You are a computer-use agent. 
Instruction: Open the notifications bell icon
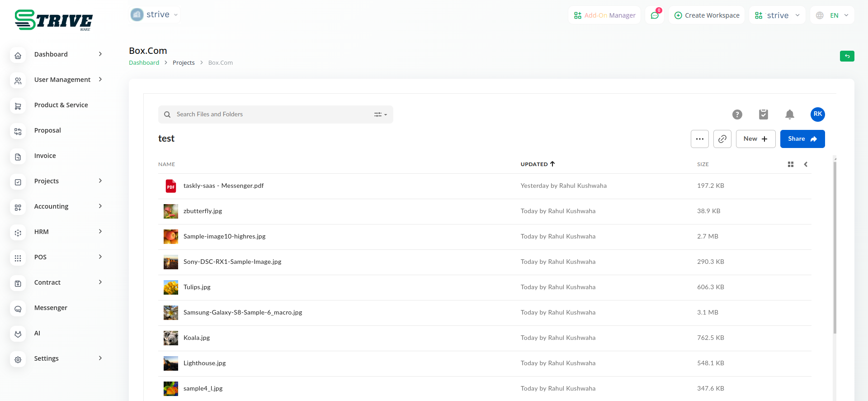(790, 115)
